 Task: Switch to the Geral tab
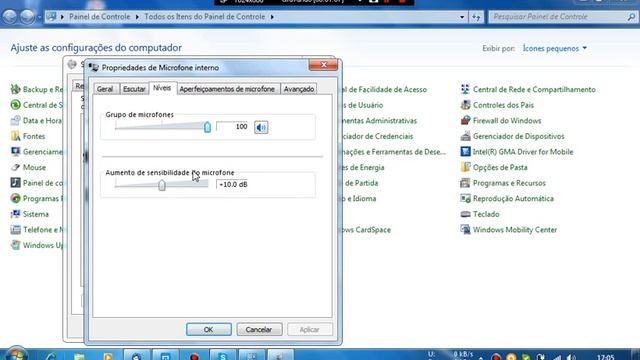[x=105, y=89]
